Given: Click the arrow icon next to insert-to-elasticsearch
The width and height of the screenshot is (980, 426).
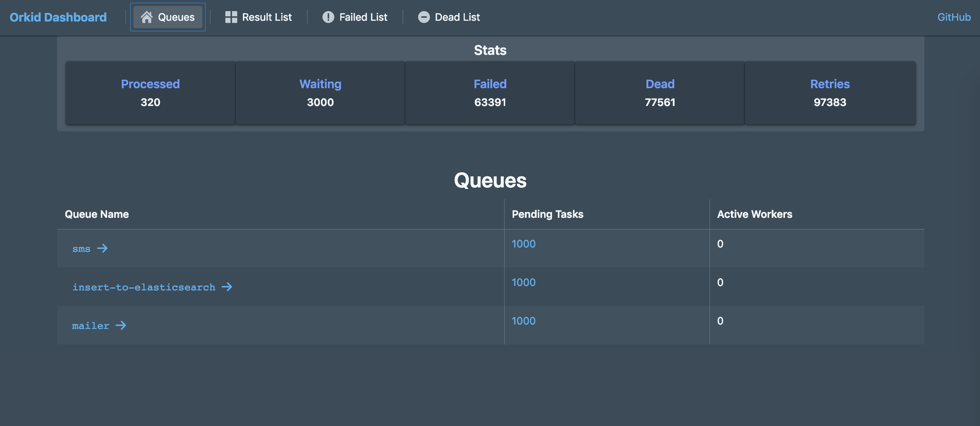Looking at the screenshot, I should (227, 287).
